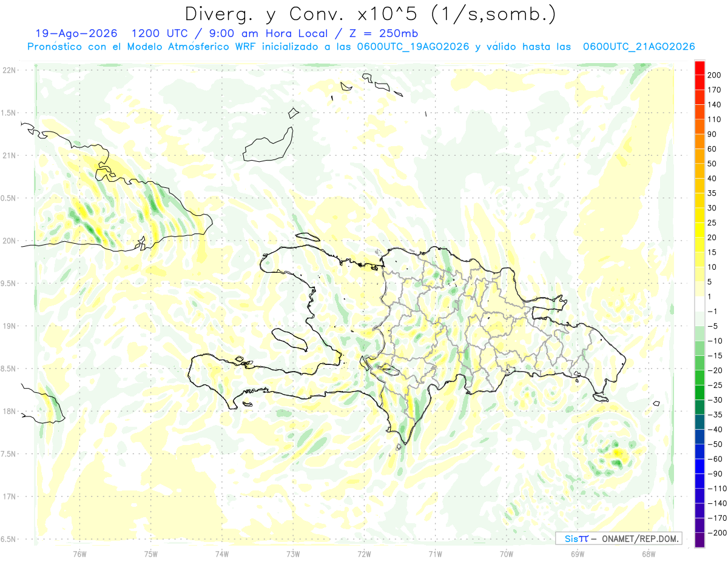Screen dimensions: 728x562
Task: Click the '19N' latitude label
Action: [x=10, y=326]
